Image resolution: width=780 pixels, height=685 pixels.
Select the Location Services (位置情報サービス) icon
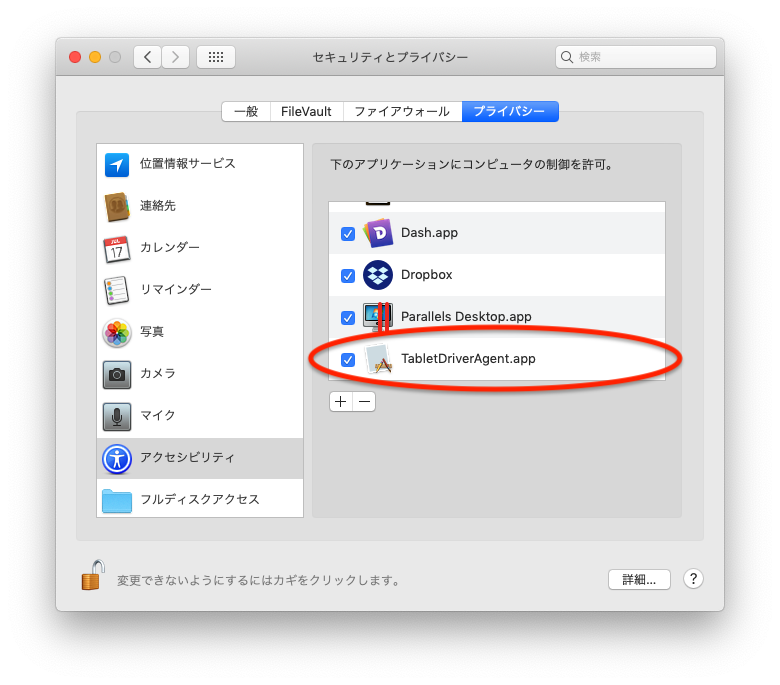tap(117, 165)
